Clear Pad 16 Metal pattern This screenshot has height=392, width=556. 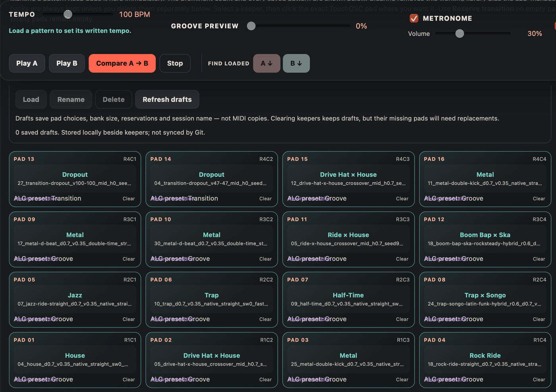tap(539, 199)
